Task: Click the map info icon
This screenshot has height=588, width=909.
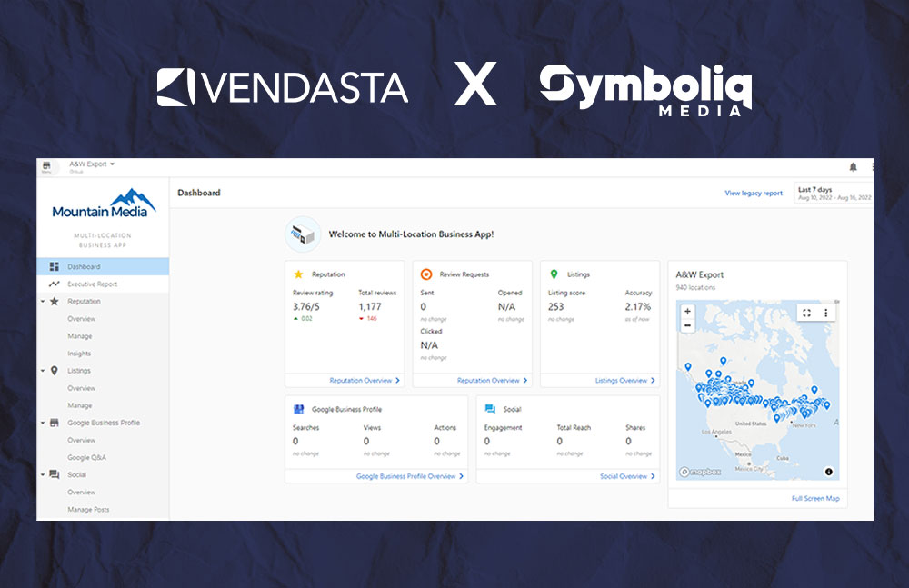Action: [x=828, y=472]
